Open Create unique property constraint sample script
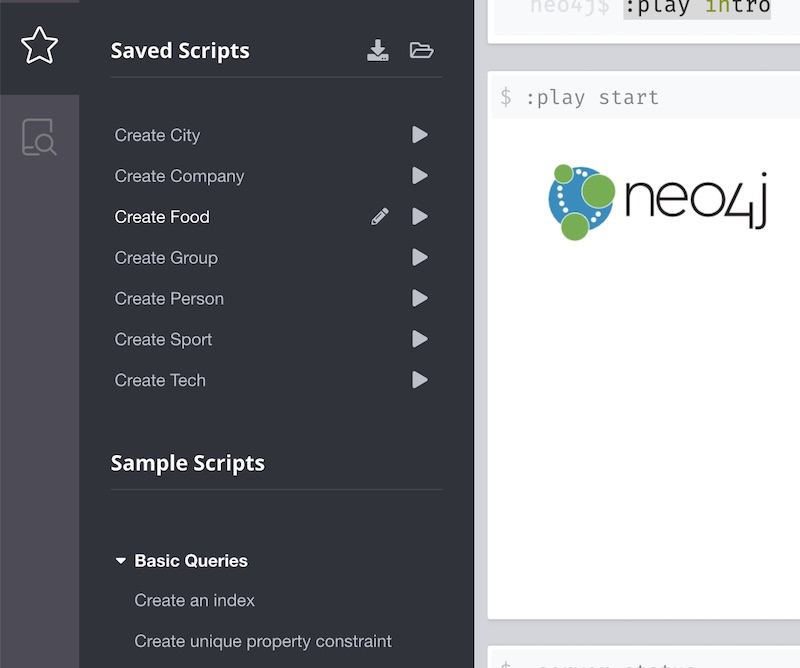800x668 pixels. 263,641
